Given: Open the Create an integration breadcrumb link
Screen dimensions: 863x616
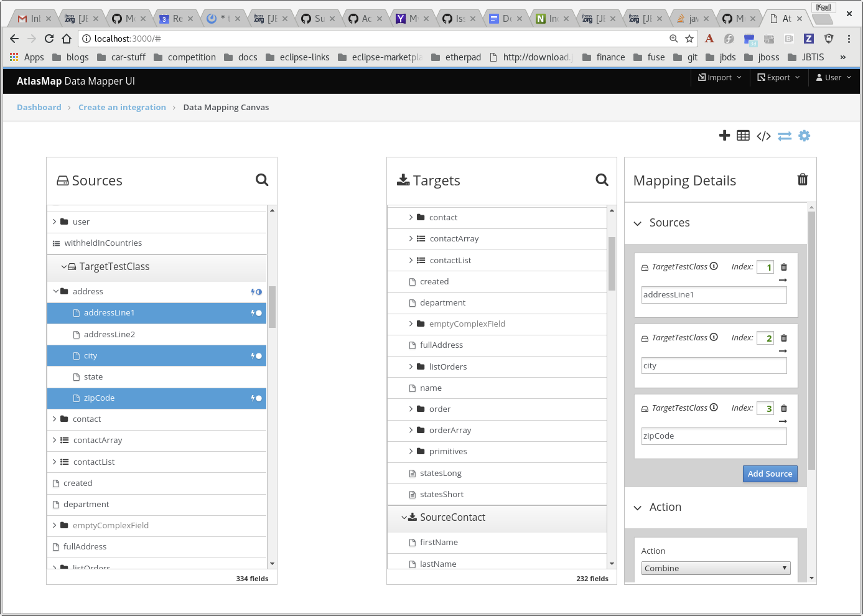Looking at the screenshot, I should tap(122, 107).
